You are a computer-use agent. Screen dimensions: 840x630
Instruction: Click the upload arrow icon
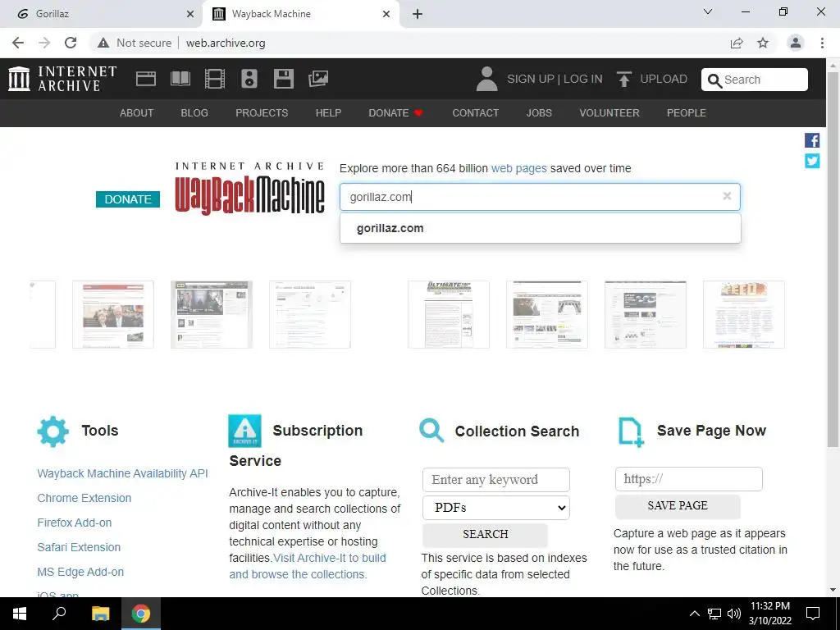coord(623,79)
